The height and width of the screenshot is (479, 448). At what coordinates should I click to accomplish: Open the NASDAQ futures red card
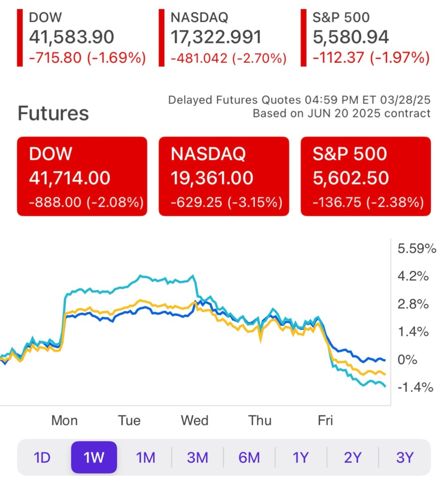[x=224, y=177]
